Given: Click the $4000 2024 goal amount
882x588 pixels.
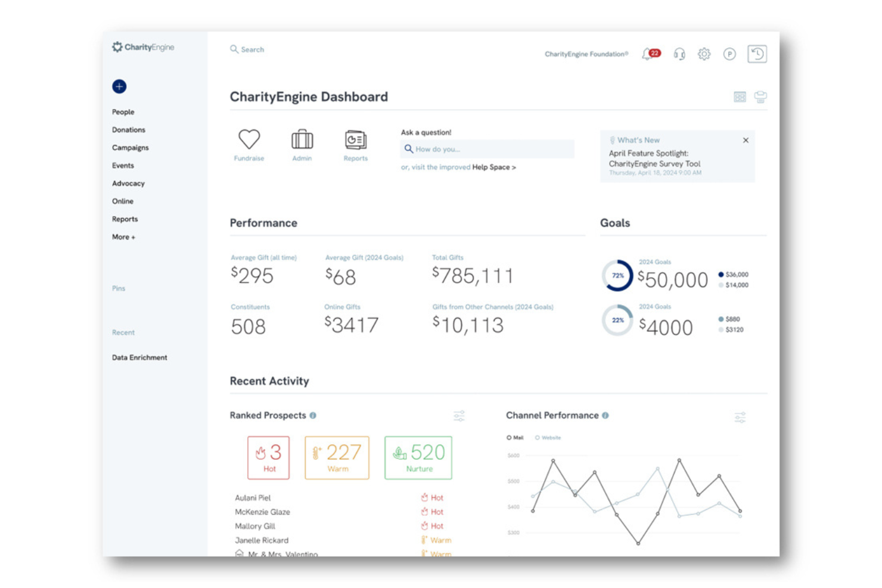Looking at the screenshot, I should (666, 327).
